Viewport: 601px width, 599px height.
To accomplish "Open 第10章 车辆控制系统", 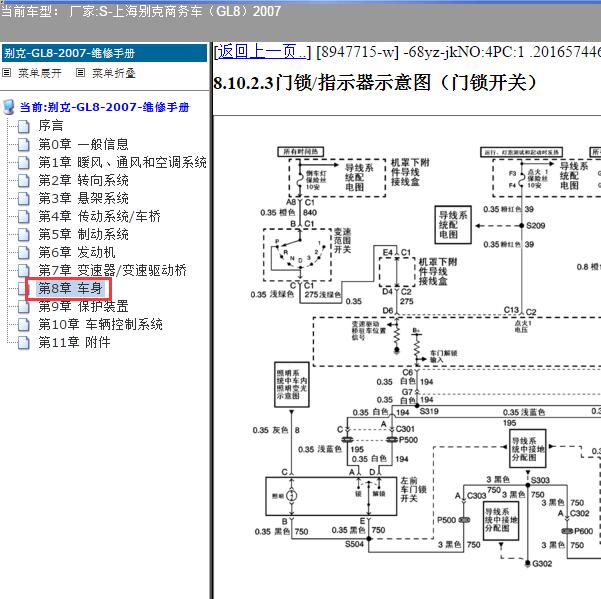I will [100, 324].
